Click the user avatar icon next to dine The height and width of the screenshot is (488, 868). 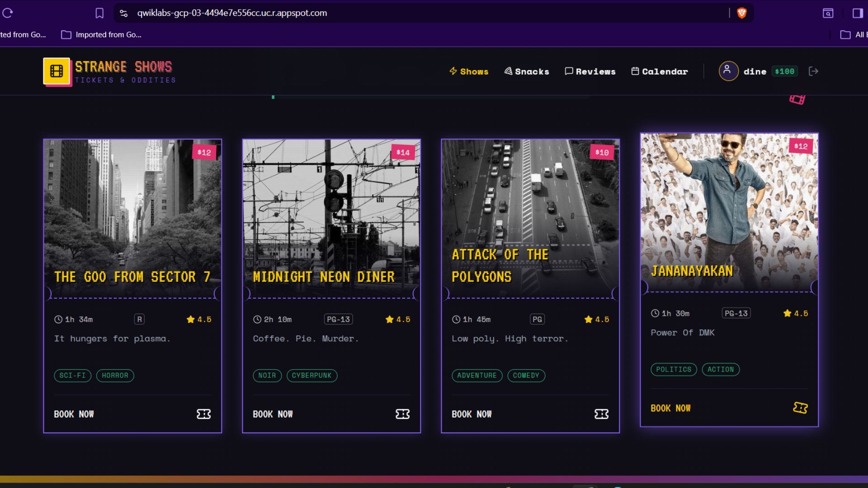coord(728,71)
